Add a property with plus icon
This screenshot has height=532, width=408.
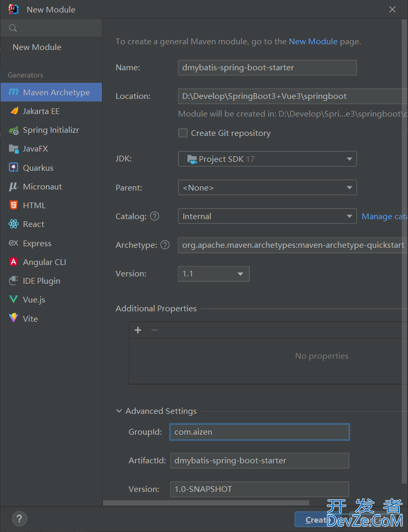(138, 330)
